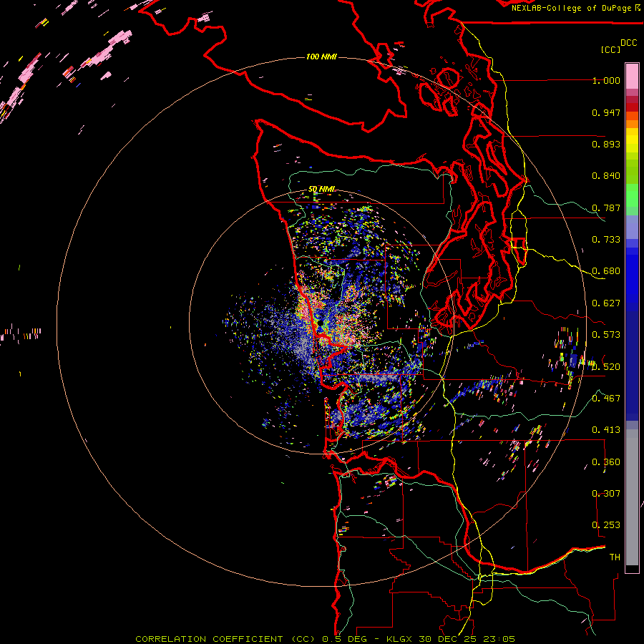Click the bright green segment of color bar

(x=632, y=195)
